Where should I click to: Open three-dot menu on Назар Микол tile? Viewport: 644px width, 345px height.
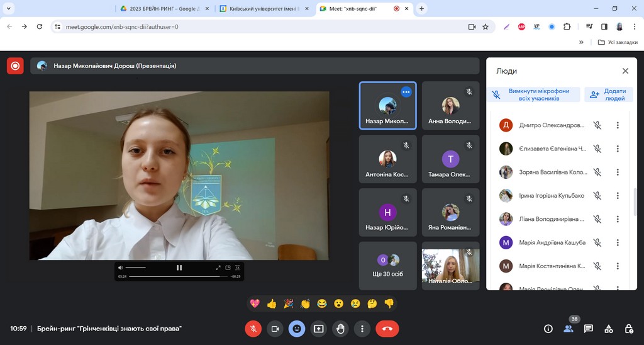(x=406, y=92)
